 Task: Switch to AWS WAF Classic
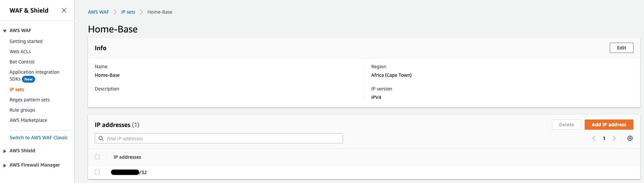click(x=39, y=138)
